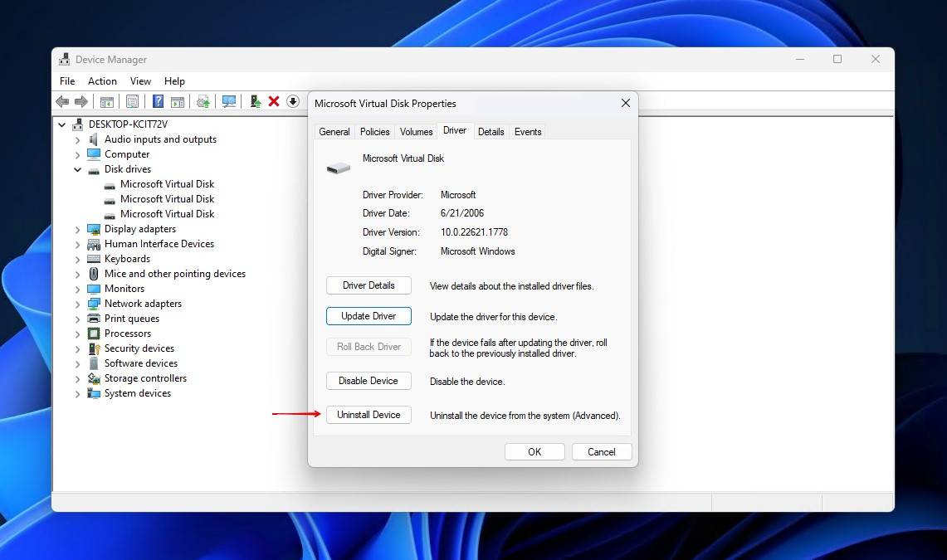Confirm with the OK button
The width and height of the screenshot is (947, 560).
click(535, 452)
